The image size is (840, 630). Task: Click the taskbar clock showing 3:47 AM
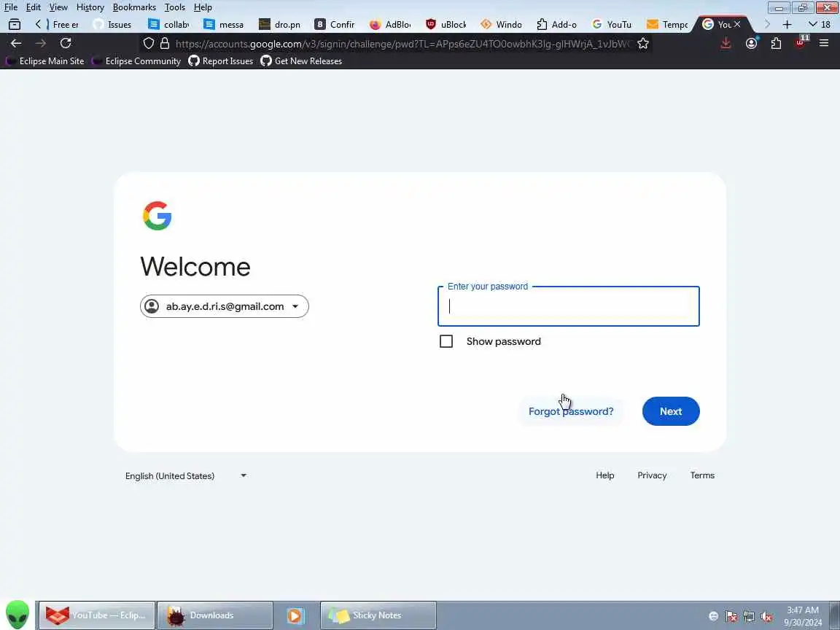[x=803, y=616]
